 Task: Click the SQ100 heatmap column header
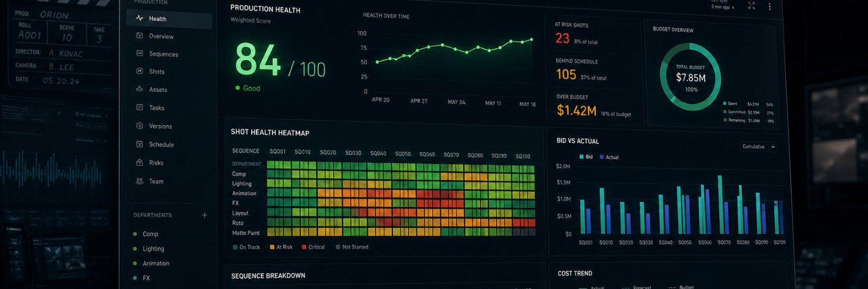click(523, 156)
